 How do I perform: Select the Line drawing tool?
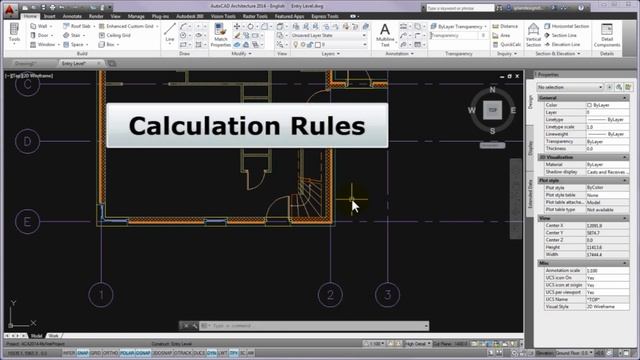pos(170,33)
